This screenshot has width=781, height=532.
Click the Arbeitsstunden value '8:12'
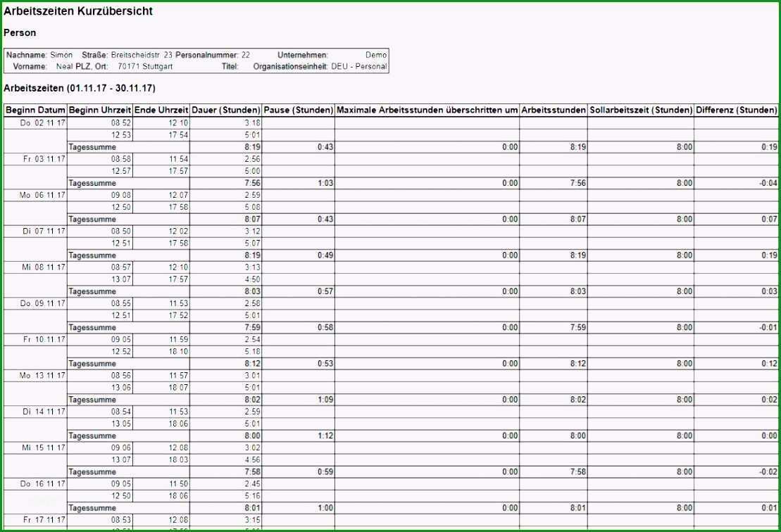click(x=577, y=364)
